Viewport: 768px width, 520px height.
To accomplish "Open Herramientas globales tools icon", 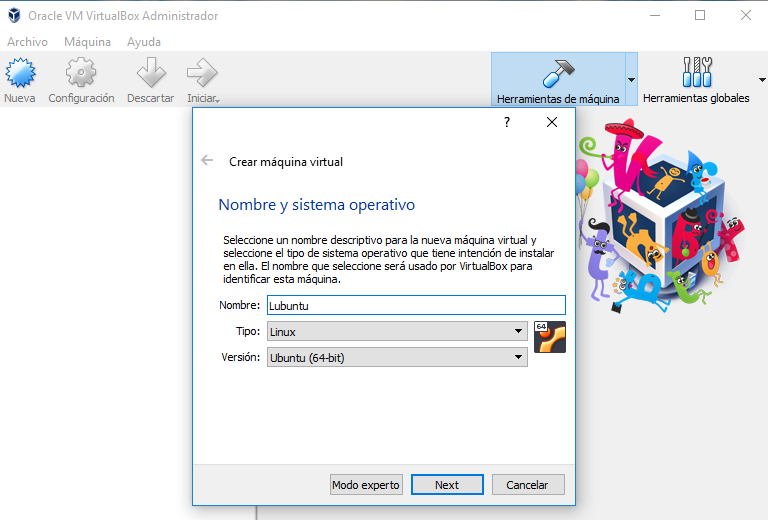I will click(696, 74).
